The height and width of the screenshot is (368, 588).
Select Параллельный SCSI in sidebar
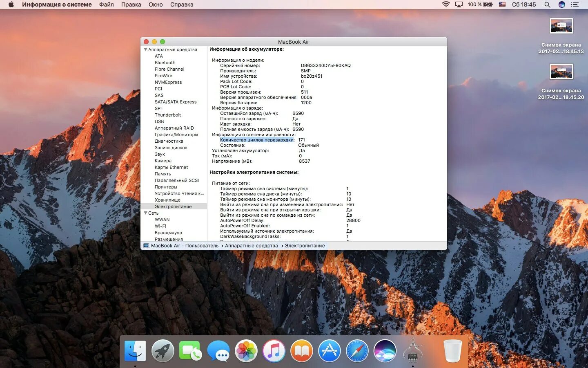point(177,180)
